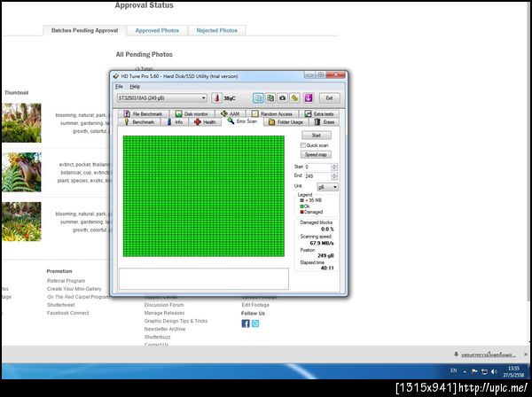Open the Help menu

(x=135, y=87)
